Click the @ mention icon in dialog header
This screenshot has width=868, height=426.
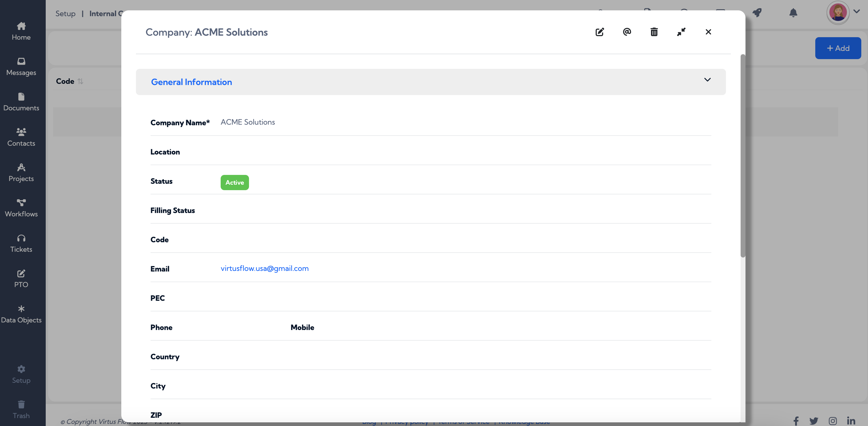click(x=627, y=32)
